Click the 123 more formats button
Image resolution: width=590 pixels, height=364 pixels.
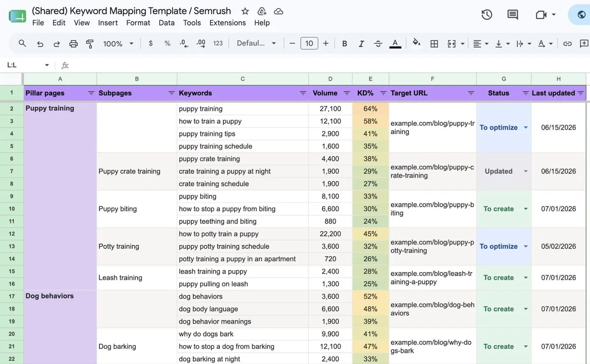pyautogui.click(x=218, y=43)
